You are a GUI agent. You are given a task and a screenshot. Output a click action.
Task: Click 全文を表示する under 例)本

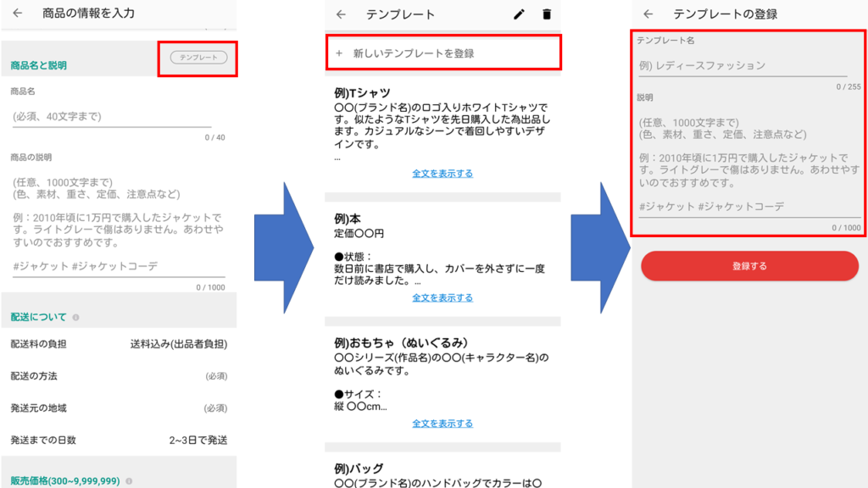click(x=442, y=297)
